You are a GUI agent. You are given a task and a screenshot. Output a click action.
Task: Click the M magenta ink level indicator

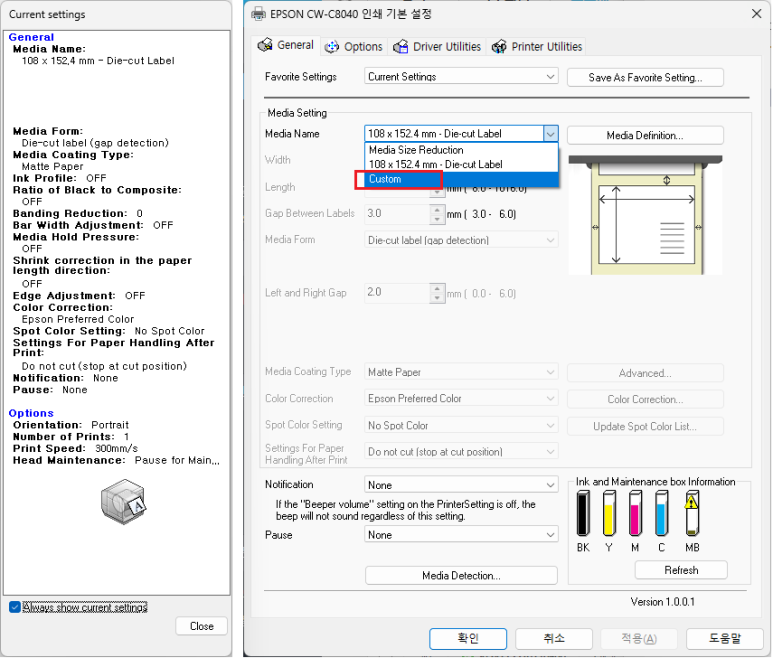[635, 514]
